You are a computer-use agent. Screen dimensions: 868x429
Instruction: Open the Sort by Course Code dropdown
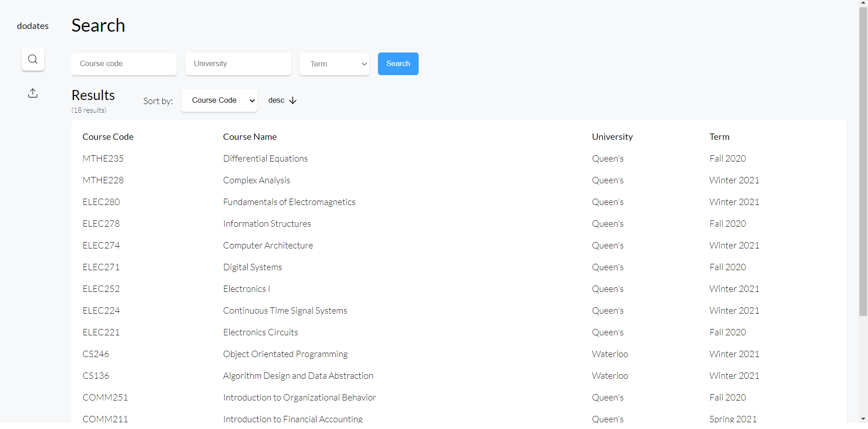pyautogui.click(x=219, y=100)
